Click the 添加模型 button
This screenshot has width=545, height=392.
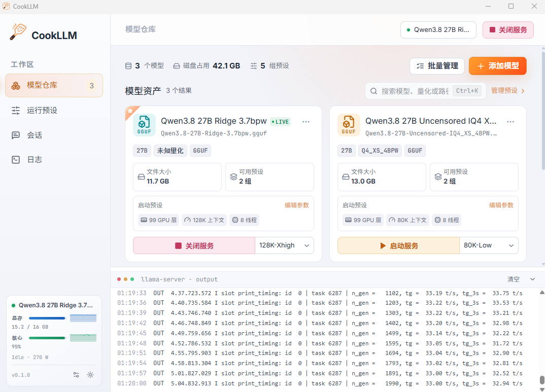497,66
